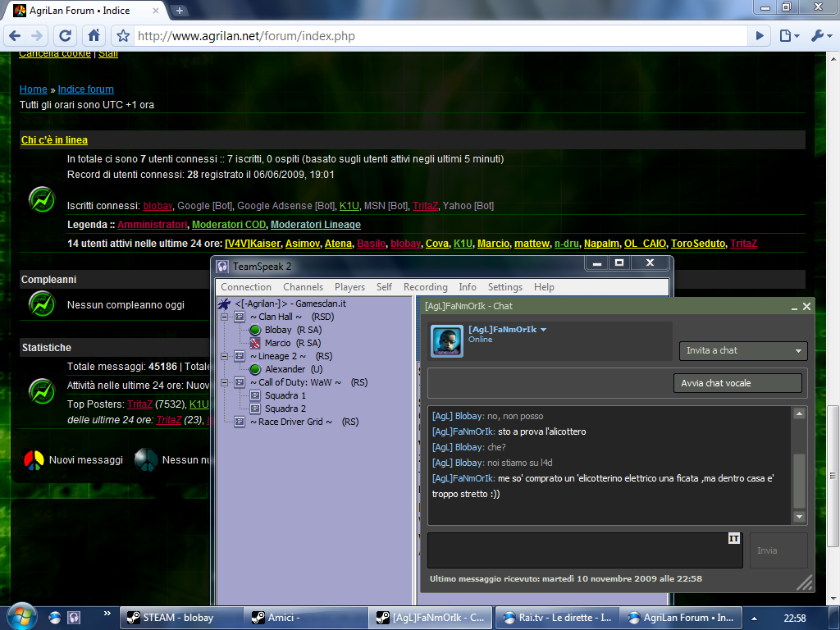
Task: Click the Windows Start orb
Action: (x=22, y=617)
